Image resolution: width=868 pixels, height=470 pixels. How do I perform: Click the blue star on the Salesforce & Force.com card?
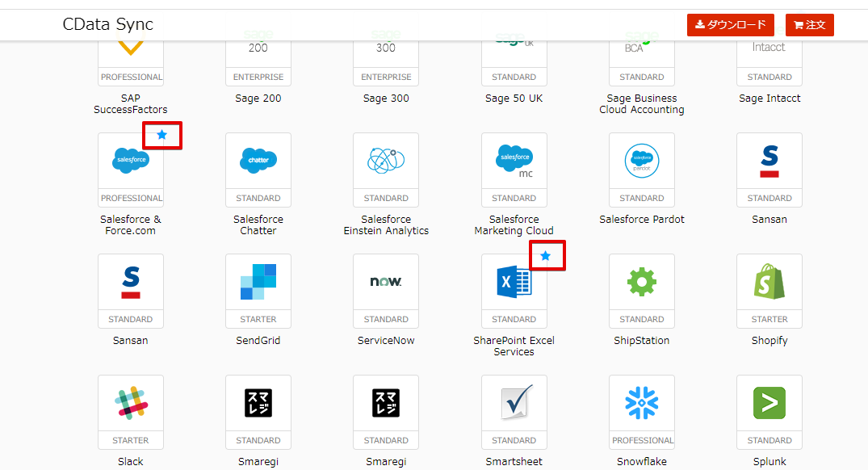[161, 135]
